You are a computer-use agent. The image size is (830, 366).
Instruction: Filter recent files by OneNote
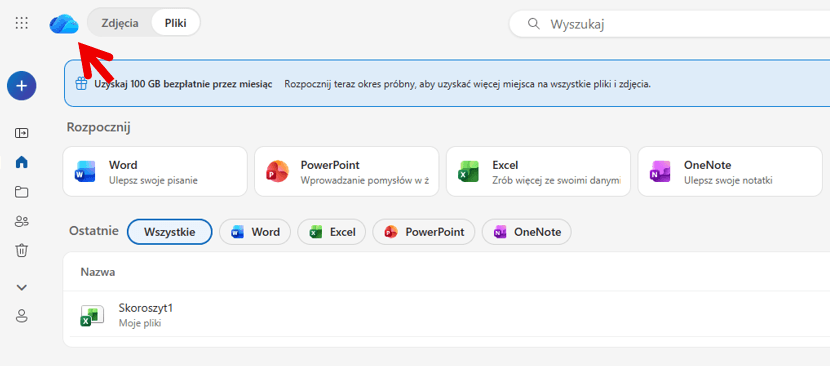click(x=527, y=232)
